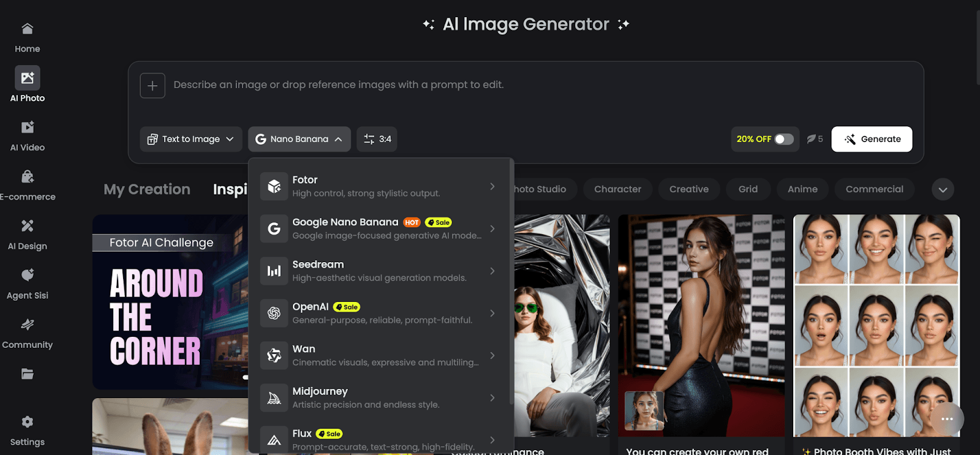Viewport: 980px width, 455px height.
Task: Collapse the Nano Banana model dropdown
Action: (x=300, y=139)
